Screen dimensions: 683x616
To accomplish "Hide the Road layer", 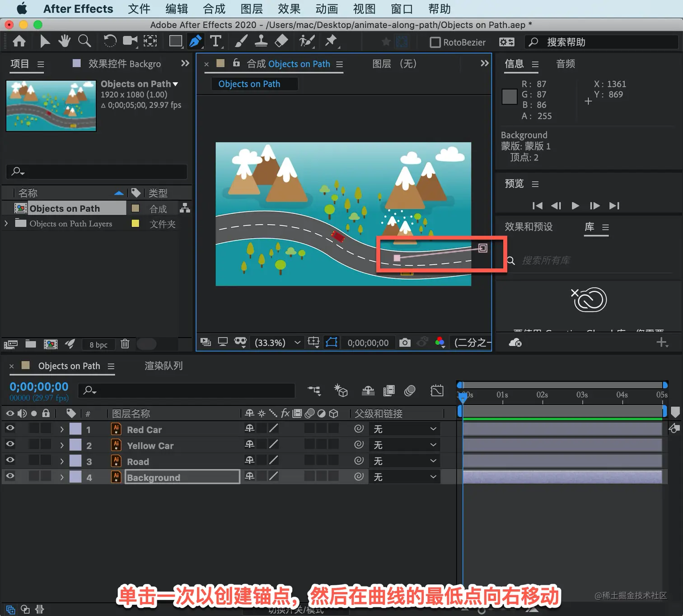I will pos(10,460).
